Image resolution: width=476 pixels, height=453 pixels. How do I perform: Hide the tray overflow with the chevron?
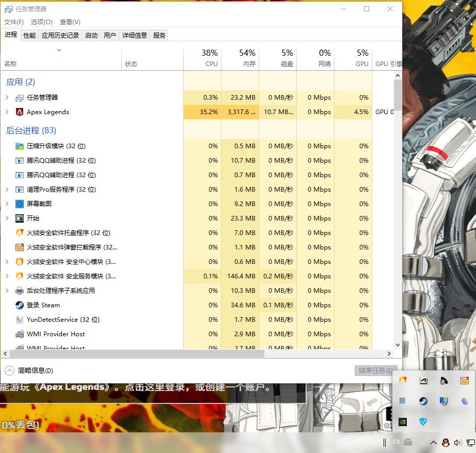[434, 443]
